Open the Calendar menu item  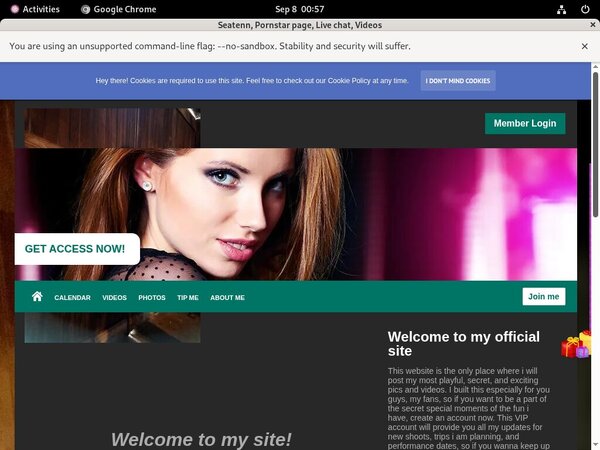pos(72,298)
